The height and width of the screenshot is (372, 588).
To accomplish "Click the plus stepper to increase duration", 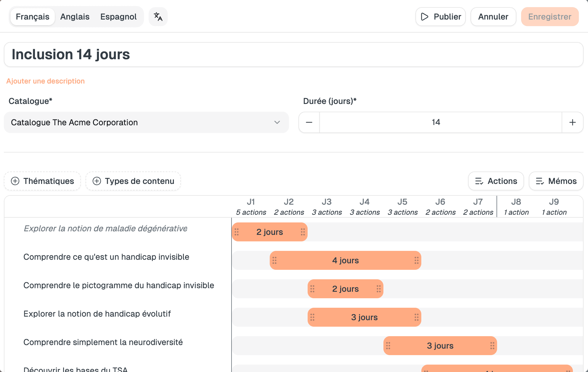I will point(572,122).
